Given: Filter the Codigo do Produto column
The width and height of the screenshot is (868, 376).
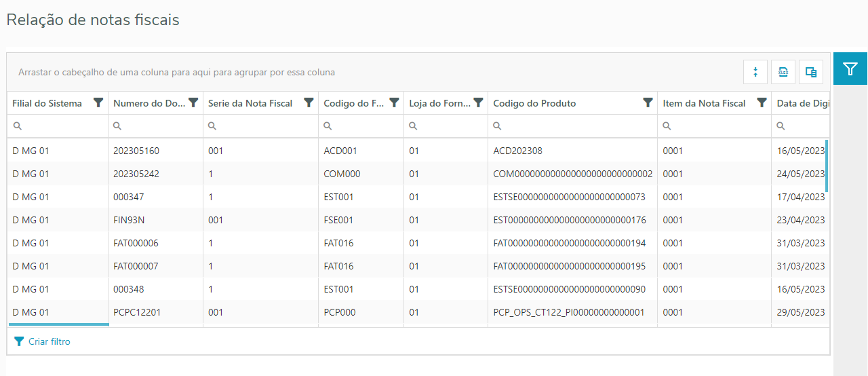Looking at the screenshot, I should pos(648,102).
